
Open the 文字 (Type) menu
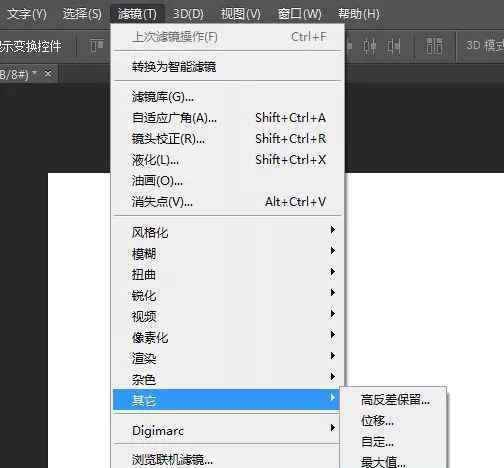pos(27,14)
